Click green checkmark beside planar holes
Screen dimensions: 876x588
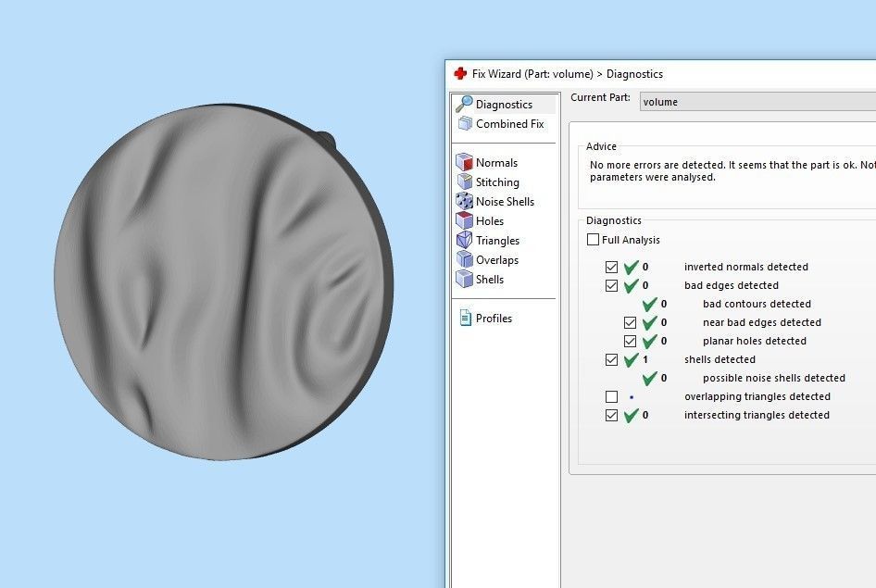click(650, 341)
